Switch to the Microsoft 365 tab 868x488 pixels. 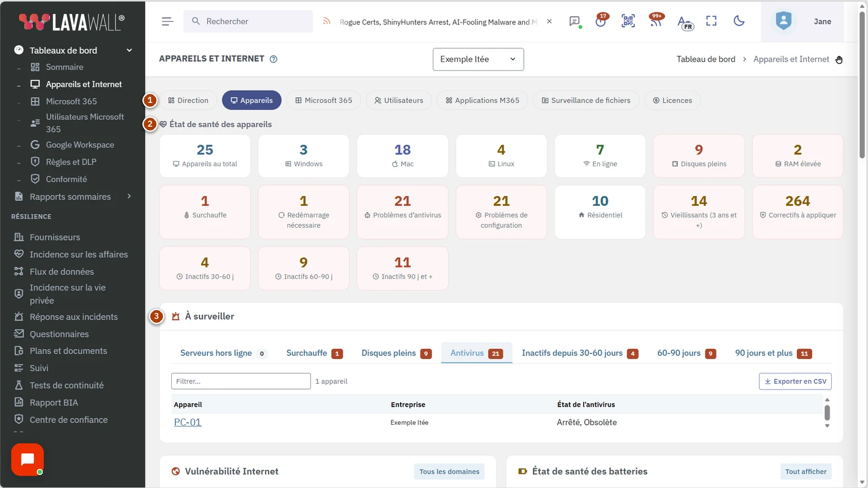coord(324,100)
